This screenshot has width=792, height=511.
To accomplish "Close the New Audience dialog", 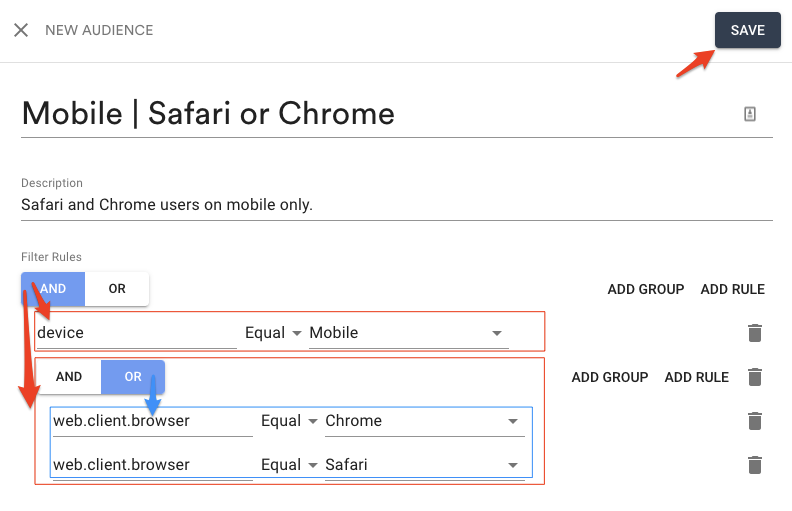I will coord(21,30).
